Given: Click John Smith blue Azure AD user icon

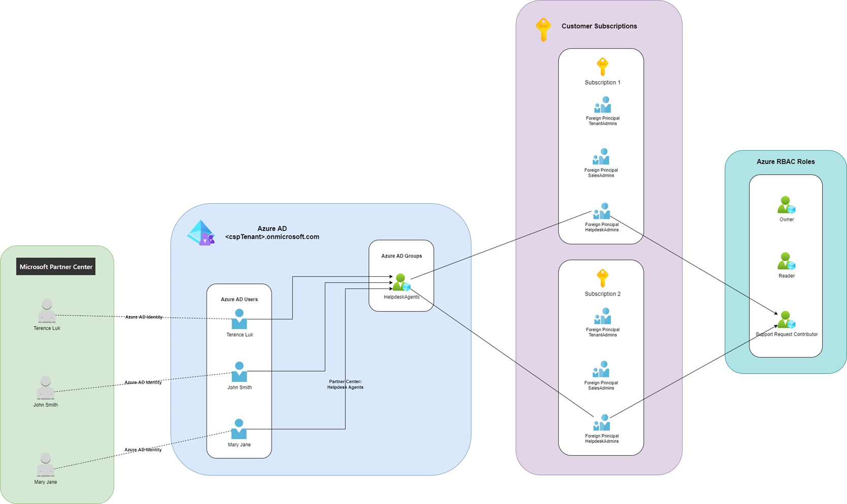Looking at the screenshot, I should click(240, 372).
